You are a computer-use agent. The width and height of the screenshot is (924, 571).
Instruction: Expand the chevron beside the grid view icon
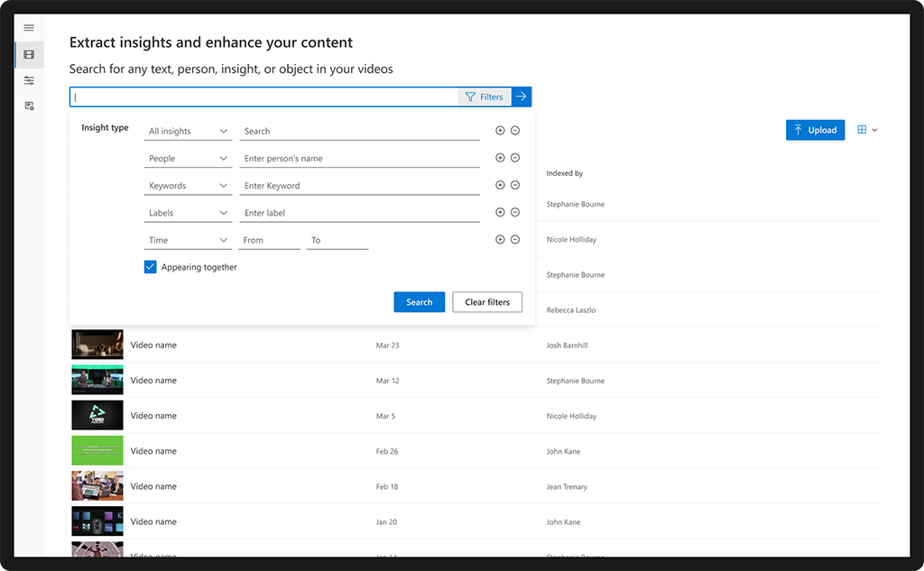point(873,130)
